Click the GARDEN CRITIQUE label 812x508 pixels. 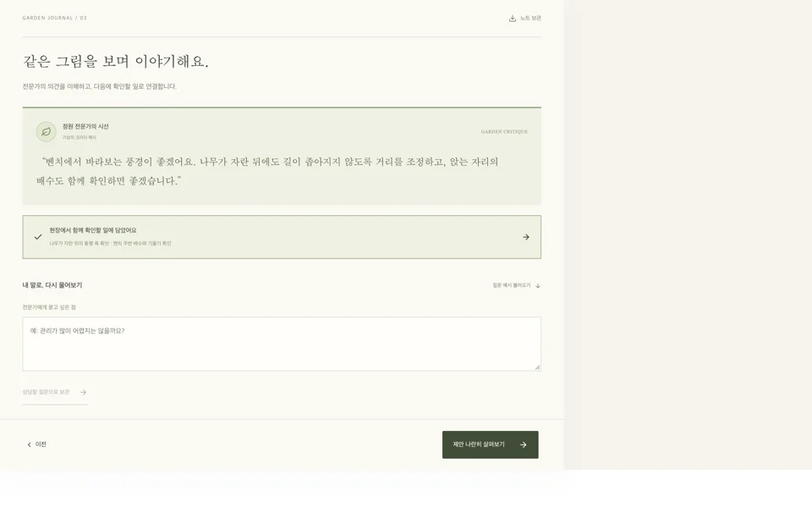point(504,132)
